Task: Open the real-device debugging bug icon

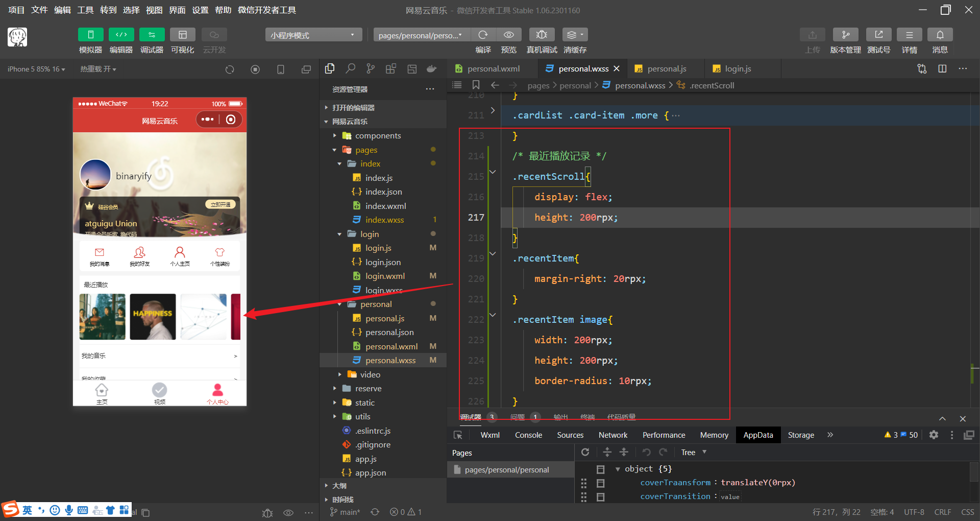Action: pyautogui.click(x=542, y=35)
